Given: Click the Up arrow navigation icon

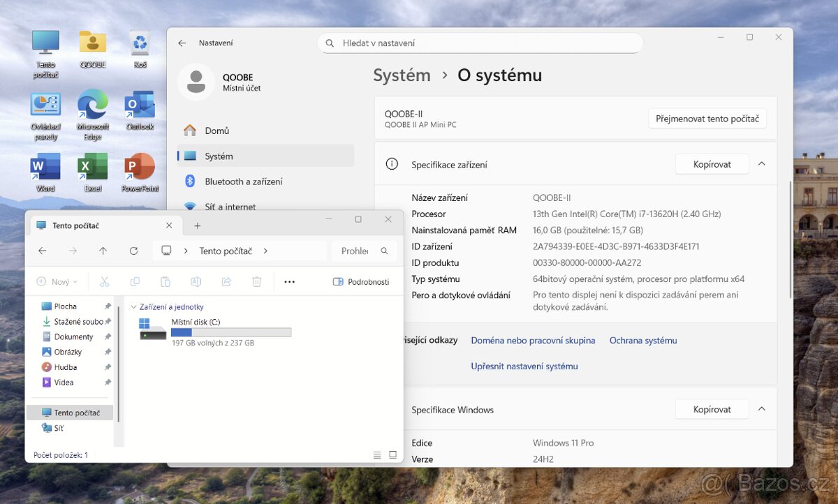Looking at the screenshot, I should tap(103, 251).
